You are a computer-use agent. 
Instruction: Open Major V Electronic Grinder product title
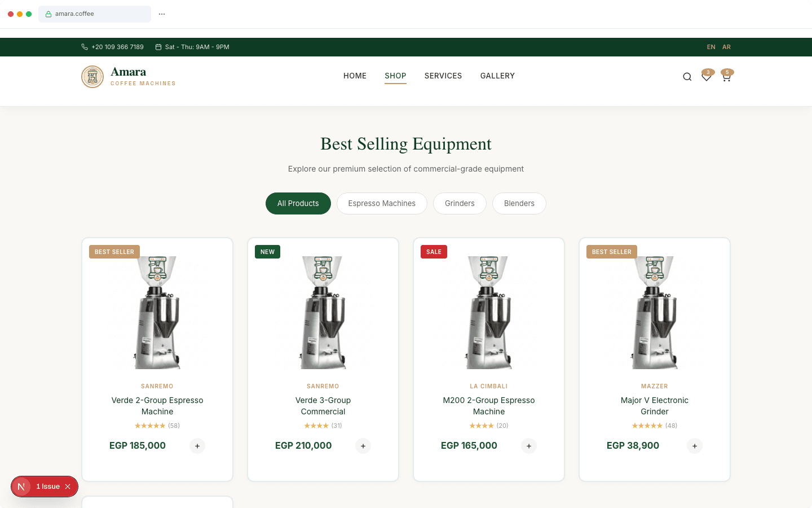coord(655,406)
